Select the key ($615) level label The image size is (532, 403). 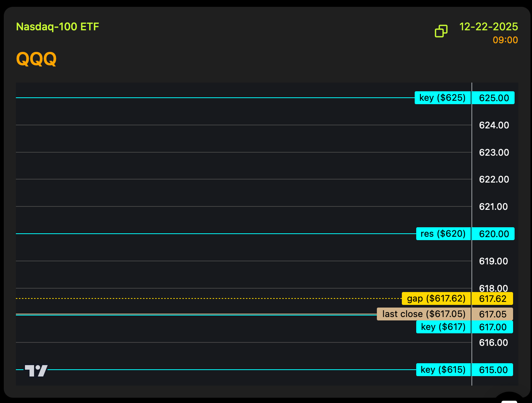click(x=443, y=370)
